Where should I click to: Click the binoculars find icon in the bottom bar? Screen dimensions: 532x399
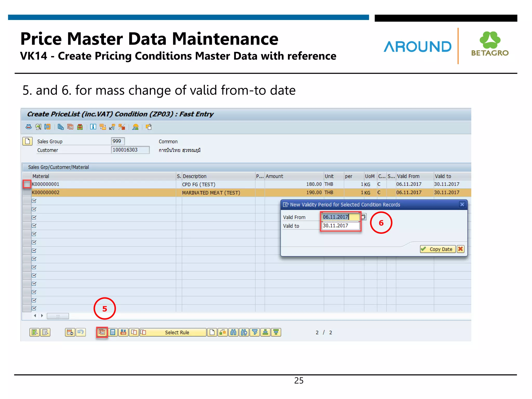click(234, 332)
